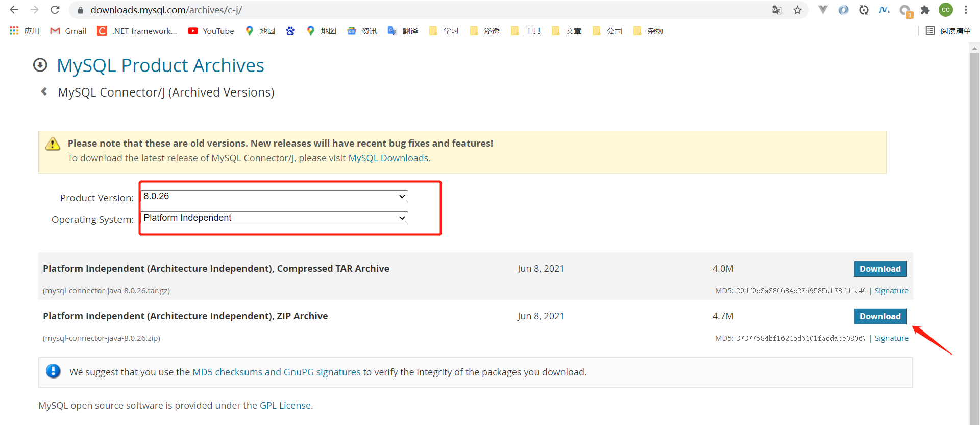
Task: Open the first 地图 maps bookmark
Action: coord(260,31)
